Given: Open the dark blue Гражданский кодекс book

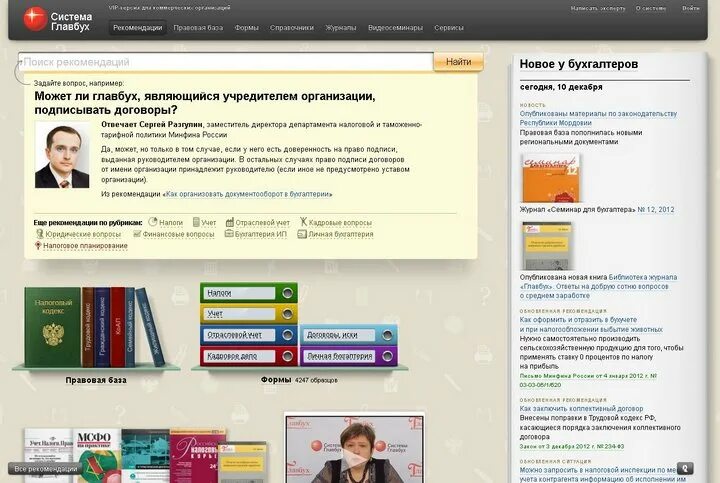Looking at the screenshot, I should [102, 327].
